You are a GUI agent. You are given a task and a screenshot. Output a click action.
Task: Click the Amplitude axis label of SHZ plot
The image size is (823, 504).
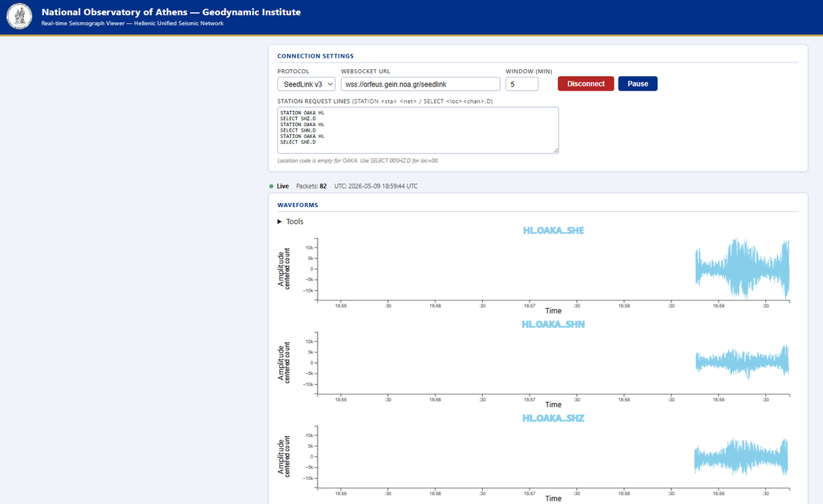point(281,457)
